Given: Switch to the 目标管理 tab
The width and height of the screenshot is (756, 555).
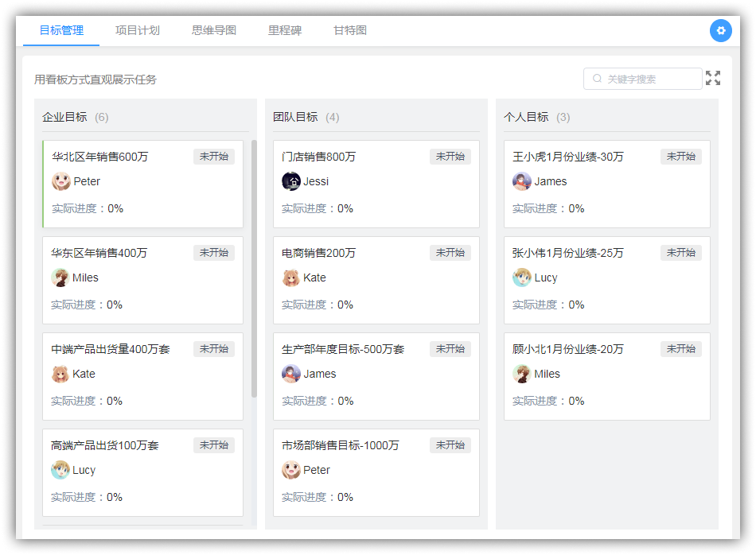Looking at the screenshot, I should (61, 30).
